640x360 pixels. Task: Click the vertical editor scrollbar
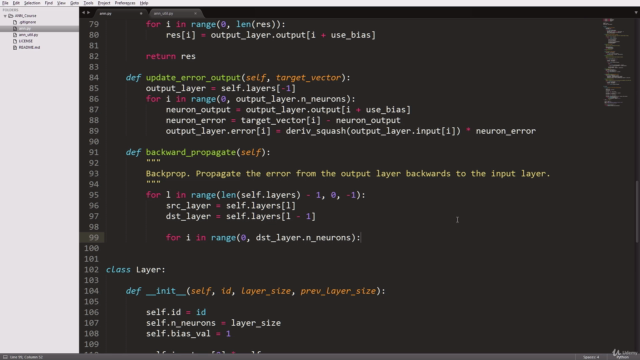coord(638,211)
